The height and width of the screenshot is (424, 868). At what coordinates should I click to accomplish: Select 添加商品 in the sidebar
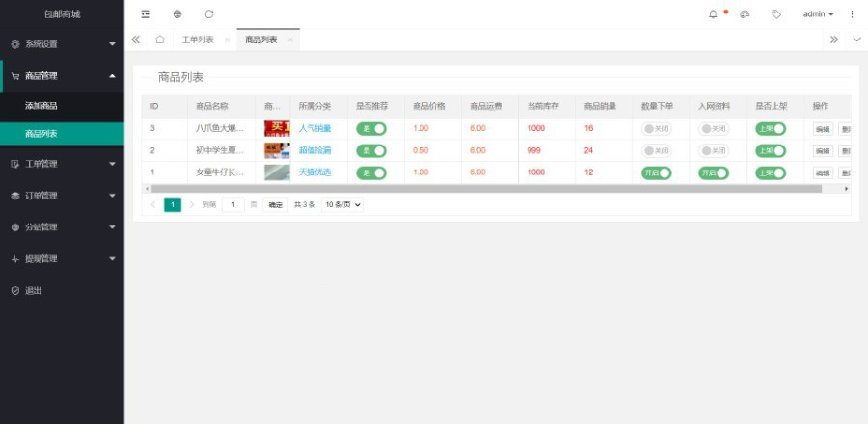point(41,105)
